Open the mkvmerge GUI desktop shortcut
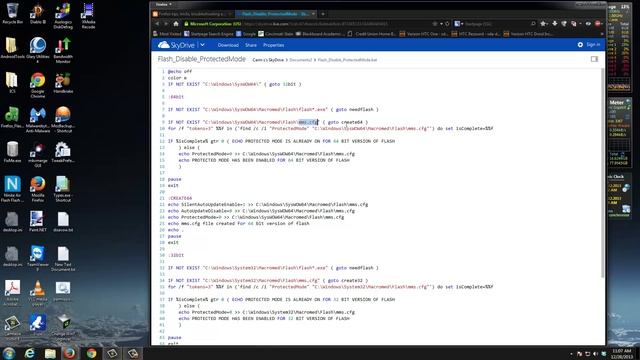This screenshot has width=640, height=360. [38, 154]
